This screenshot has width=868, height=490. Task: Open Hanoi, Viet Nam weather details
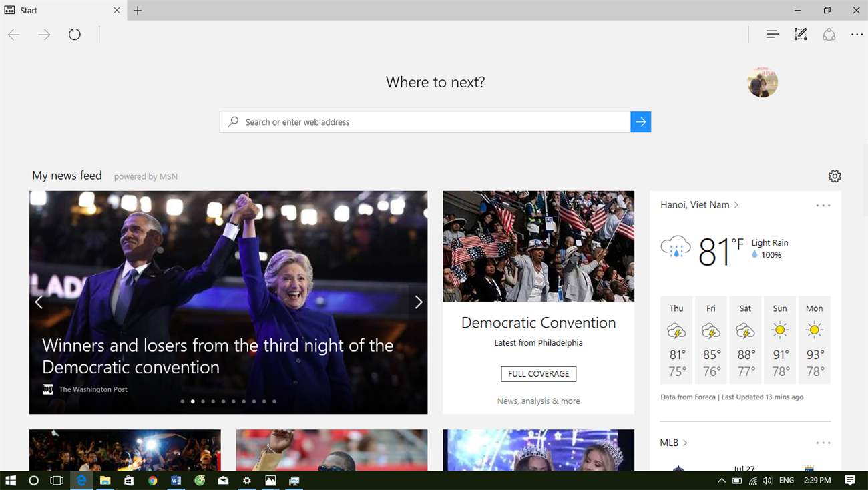tap(700, 205)
